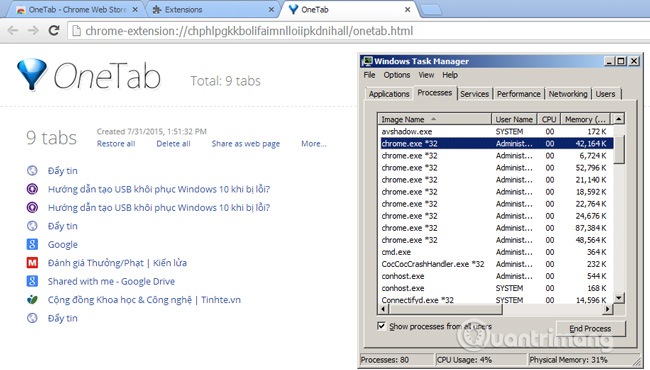Open Task Manager File menu

[369, 75]
